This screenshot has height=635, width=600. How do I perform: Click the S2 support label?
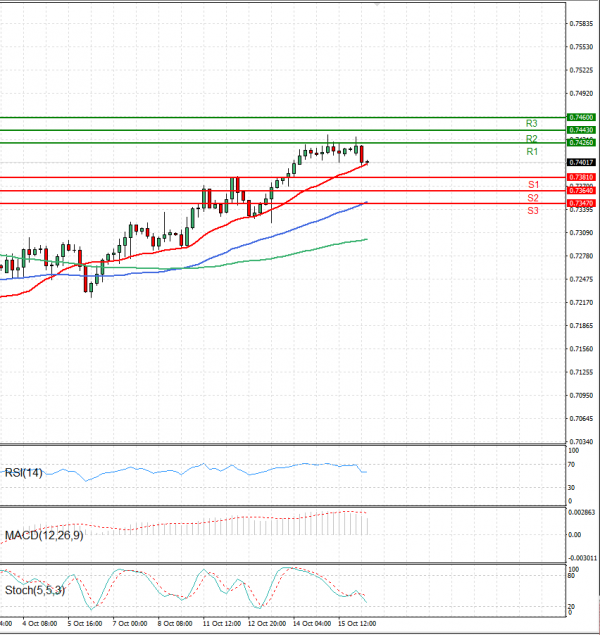(x=533, y=198)
